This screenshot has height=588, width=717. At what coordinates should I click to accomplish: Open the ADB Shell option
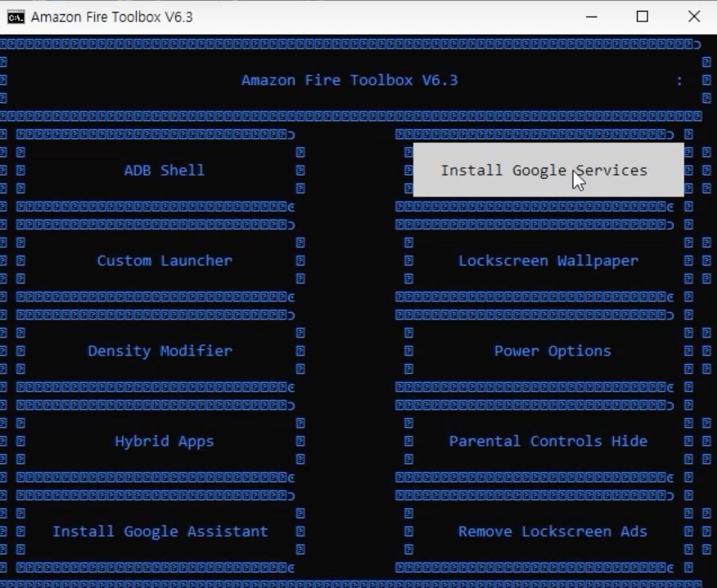[164, 170]
